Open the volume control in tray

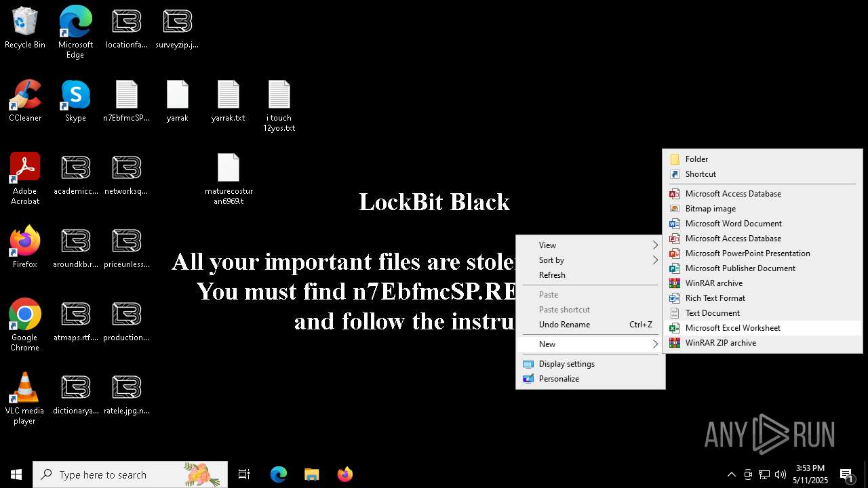tap(781, 474)
